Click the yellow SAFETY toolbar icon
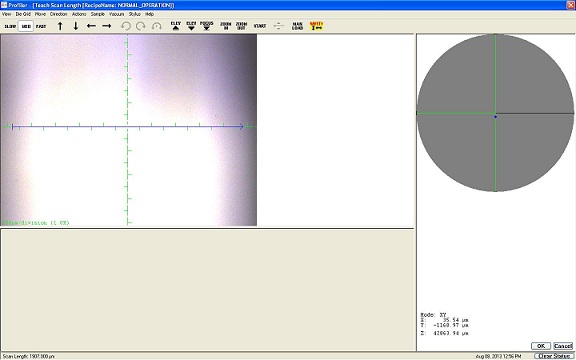 pyautogui.click(x=316, y=26)
